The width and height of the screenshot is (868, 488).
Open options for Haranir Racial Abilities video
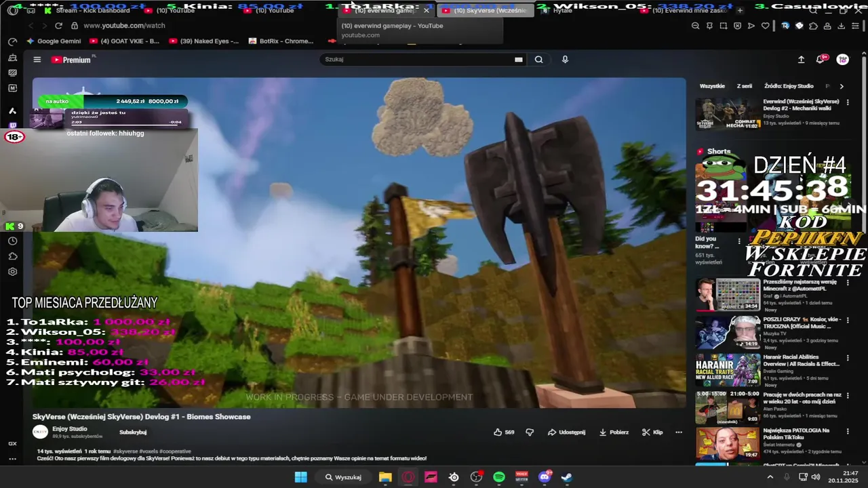[848, 358]
